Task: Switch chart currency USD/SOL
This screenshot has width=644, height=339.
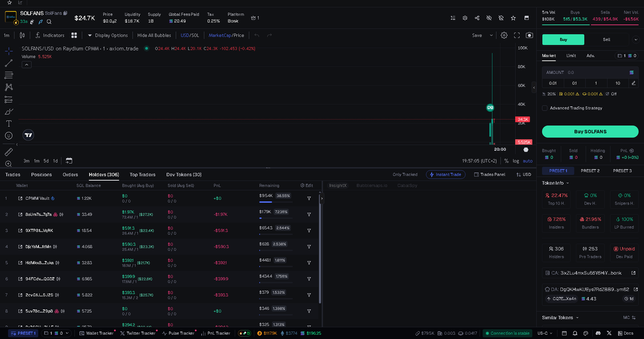Action: (190, 35)
